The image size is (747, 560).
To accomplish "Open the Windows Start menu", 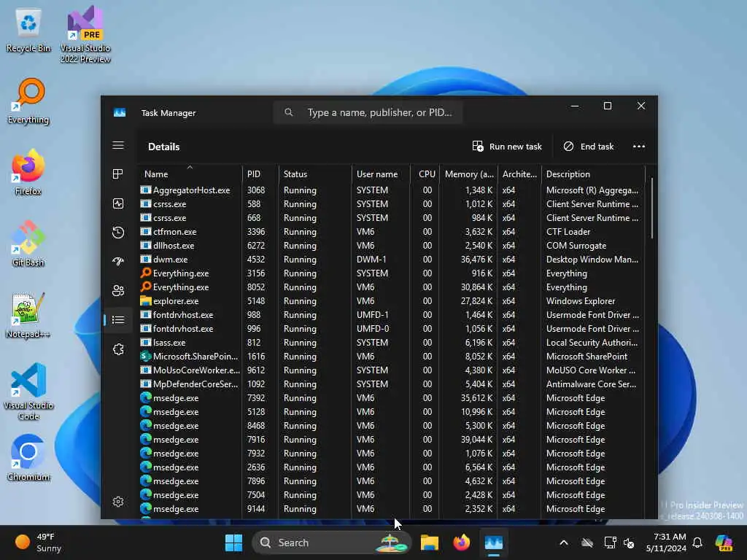I will (233, 542).
